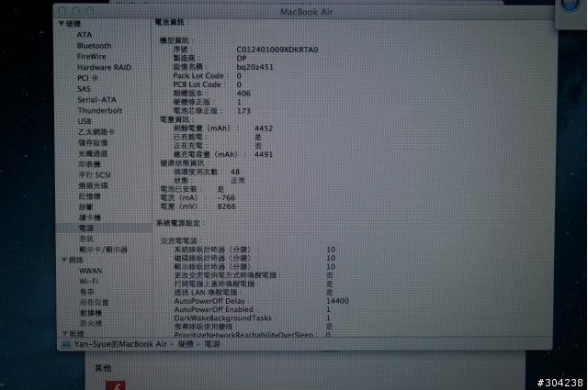Select SAS in the sidebar
The image size is (588, 390).
(x=84, y=89)
